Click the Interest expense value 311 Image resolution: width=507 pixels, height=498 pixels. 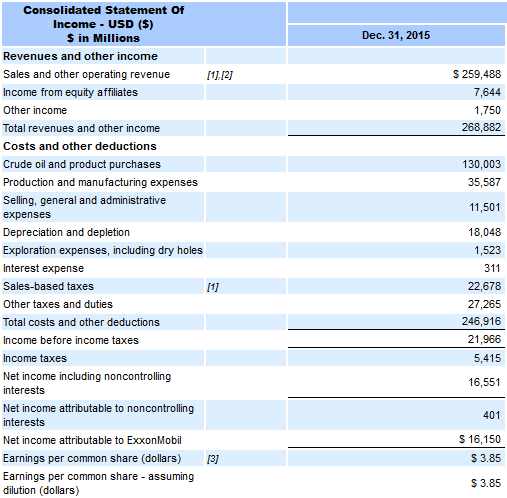[x=492, y=268]
